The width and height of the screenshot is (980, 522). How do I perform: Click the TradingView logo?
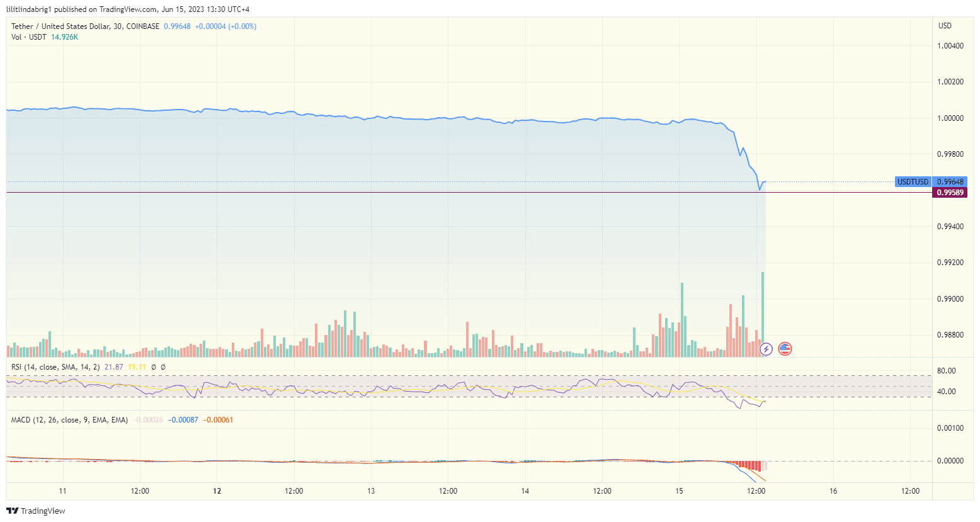point(35,511)
